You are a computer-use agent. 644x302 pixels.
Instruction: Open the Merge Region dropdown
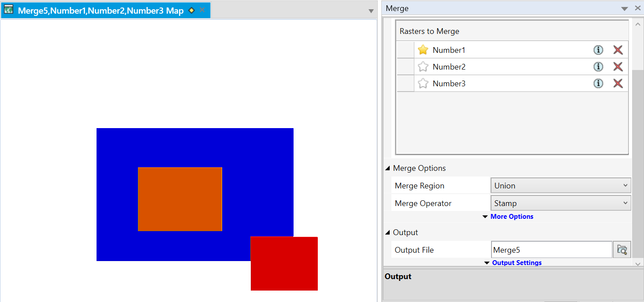pos(560,185)
